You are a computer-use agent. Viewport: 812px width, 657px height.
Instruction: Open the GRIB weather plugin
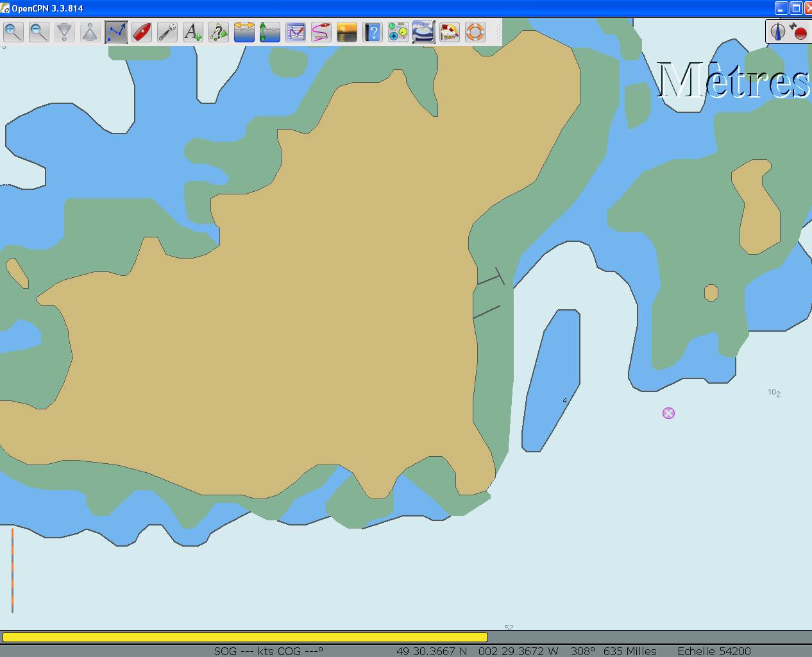coord(423,32)
